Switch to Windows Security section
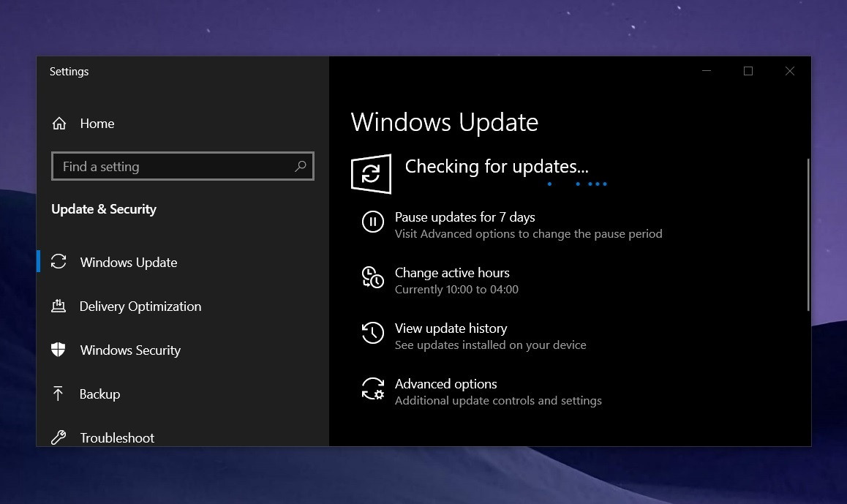Viewport: 847px width, 504px height. click(129, 350)
